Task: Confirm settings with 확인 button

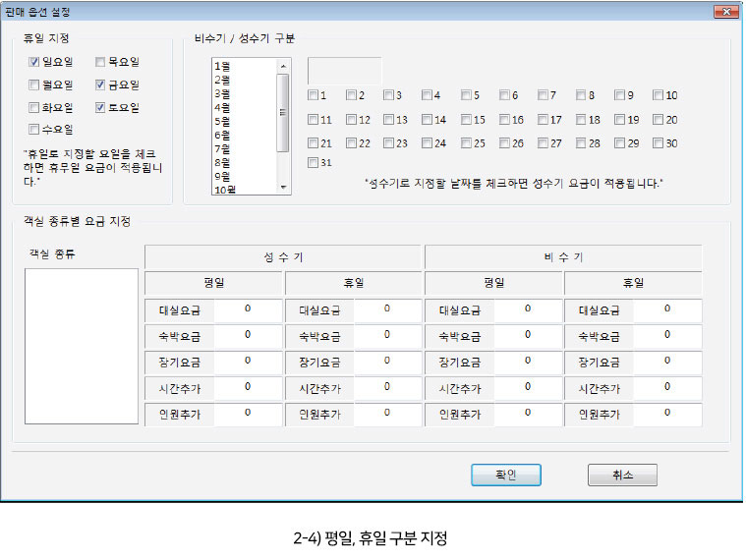Action: click(x=506, y=475)
